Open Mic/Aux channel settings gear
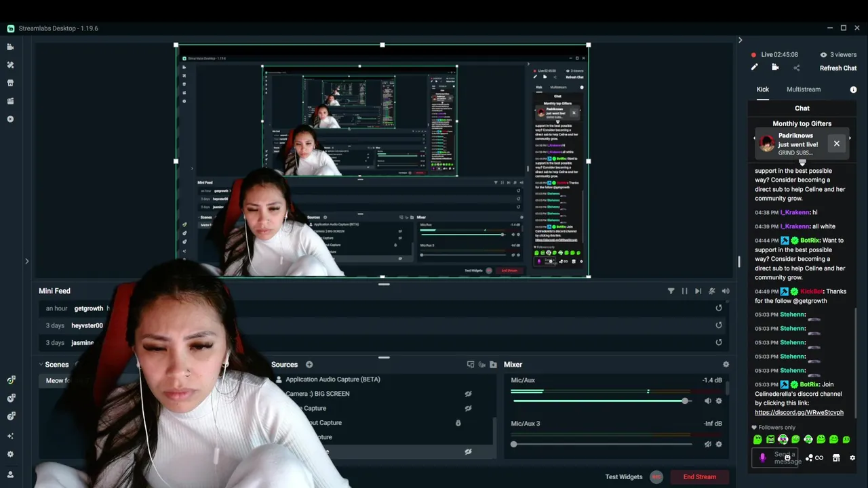868x488 pixels. (x=719, y=401)
